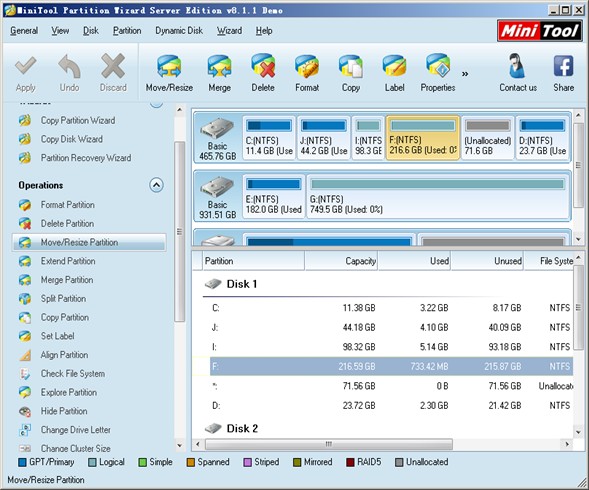Screen dimensions: 589x490
Task: Click the Label toolbar icon
Action: pos(394,67)
